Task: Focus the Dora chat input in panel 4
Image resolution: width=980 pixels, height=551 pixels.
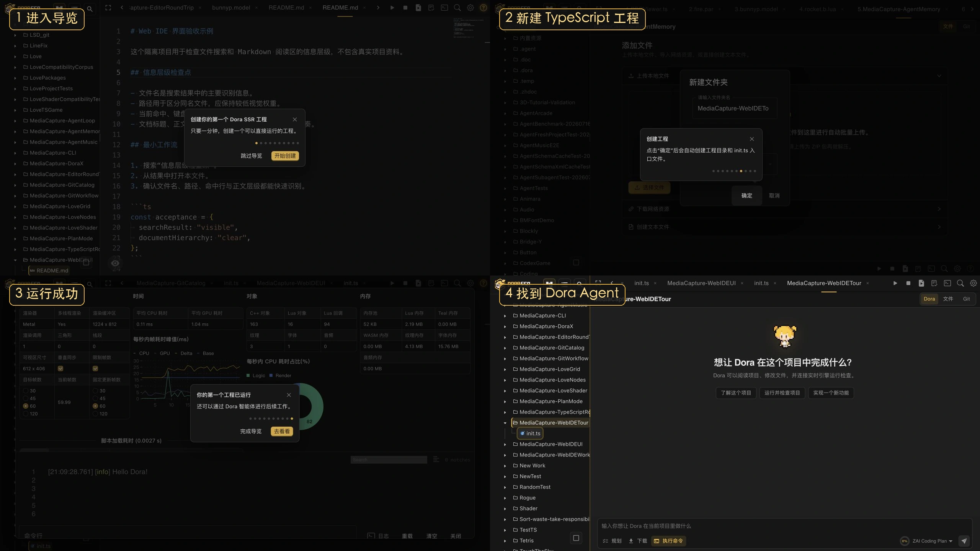Action: (784, 526)
